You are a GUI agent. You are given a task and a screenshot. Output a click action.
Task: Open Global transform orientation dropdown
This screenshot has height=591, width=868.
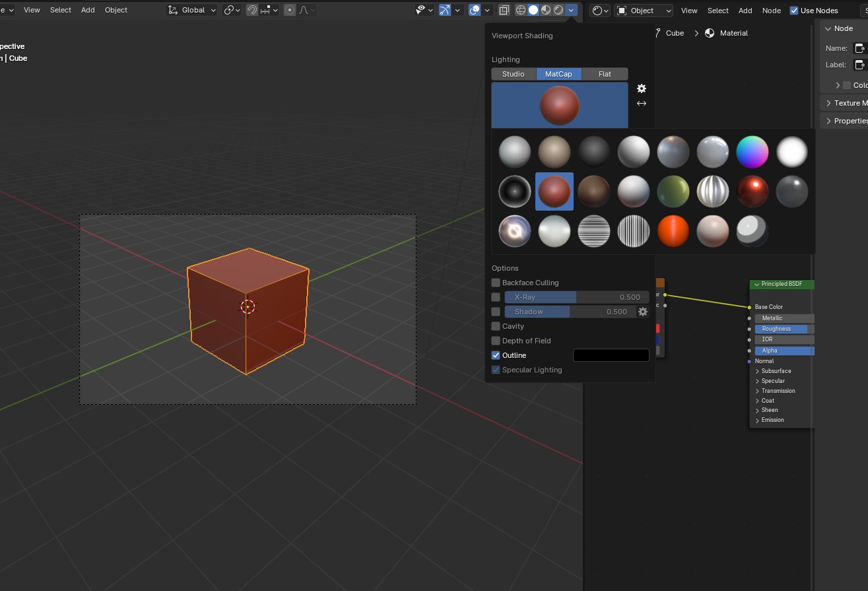pyautogui.click(x=192, y=11)
